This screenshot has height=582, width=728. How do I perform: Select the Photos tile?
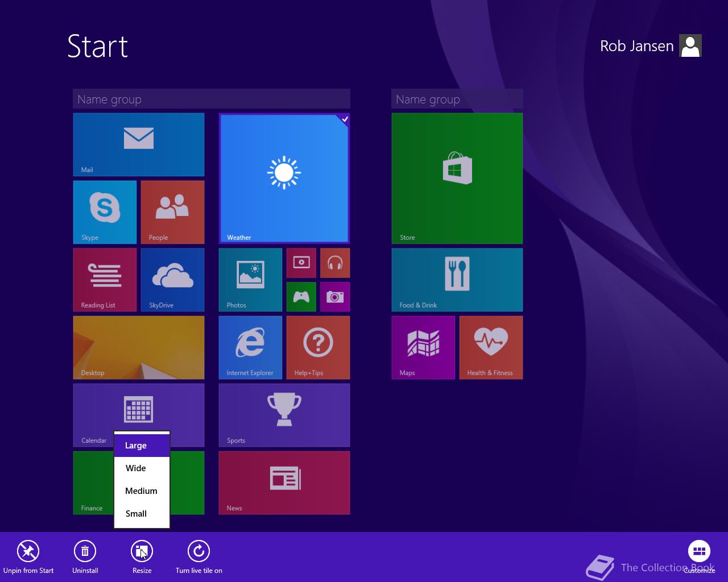tap(250, 280)
